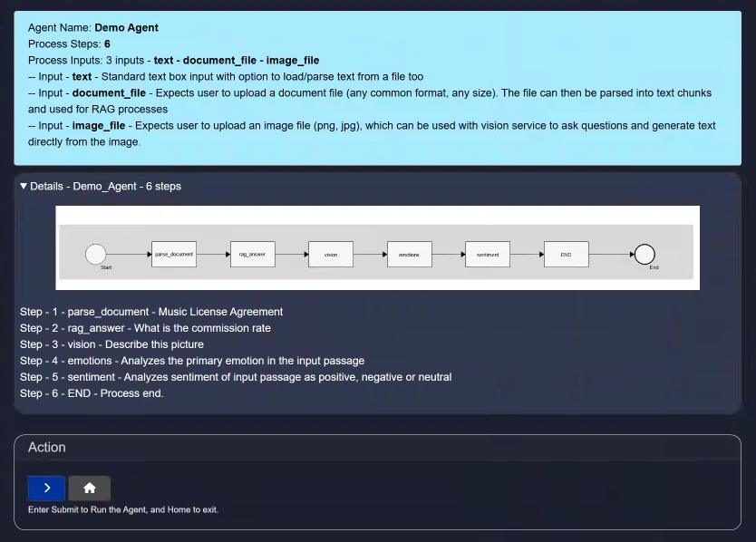Select the sentiment node in the diagram
This screenshot has width=756, height=542.
pyautogui.click(x=488, y=255)
